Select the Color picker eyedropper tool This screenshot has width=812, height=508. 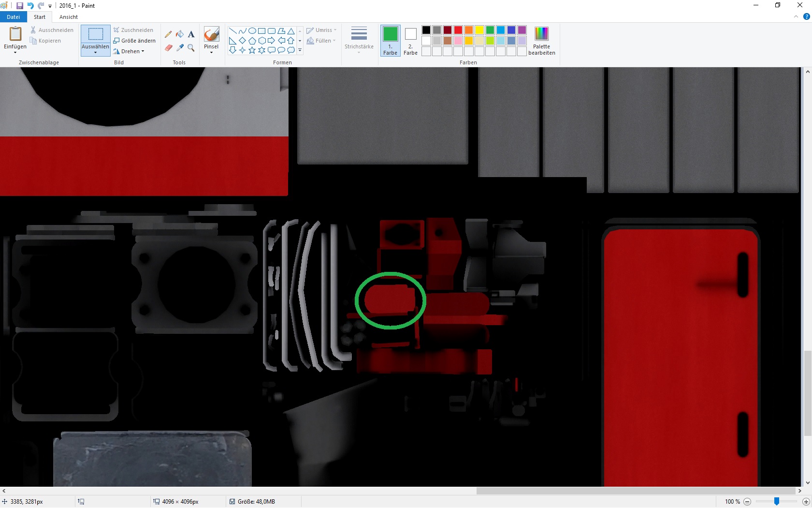180,48
